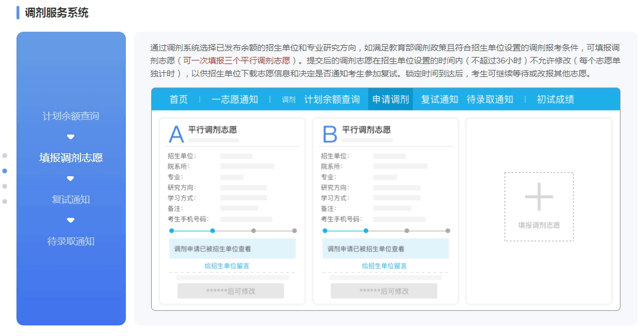
Task: Open 待录取通知 tab in top bar
Action: pyautogui.click(x=490, y=99)
